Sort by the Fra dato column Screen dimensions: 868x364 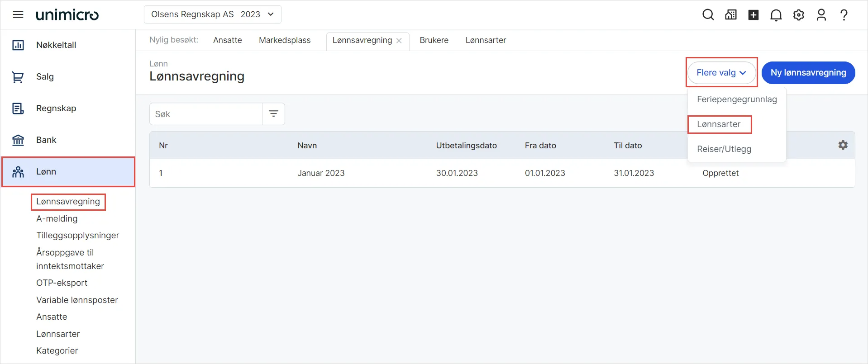pos(540,146)
